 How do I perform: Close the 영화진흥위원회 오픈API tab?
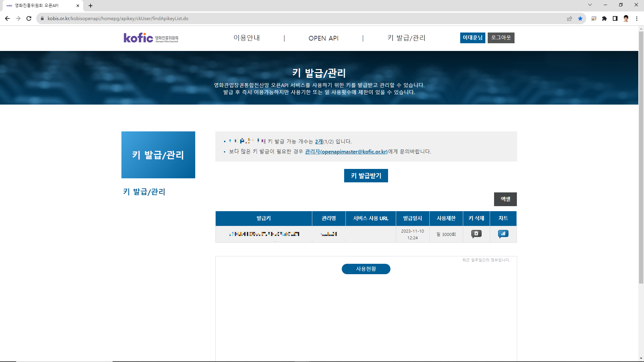coord(78,6)
